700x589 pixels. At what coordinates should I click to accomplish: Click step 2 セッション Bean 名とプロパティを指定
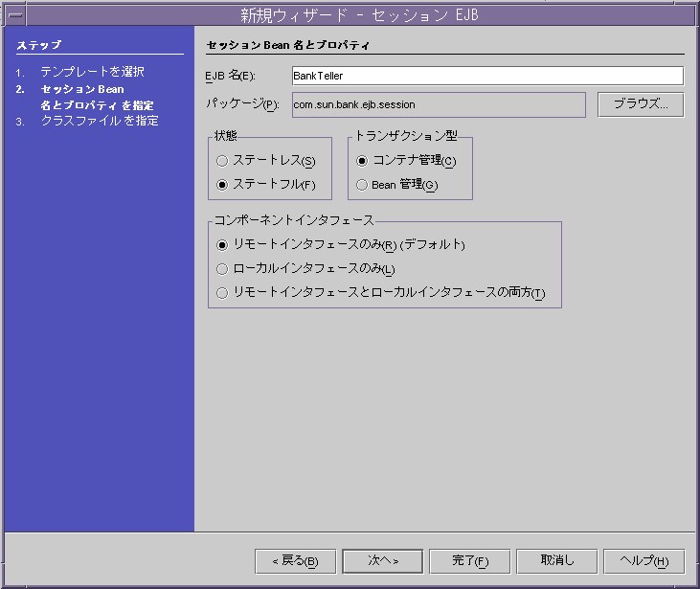click(98, 97)
